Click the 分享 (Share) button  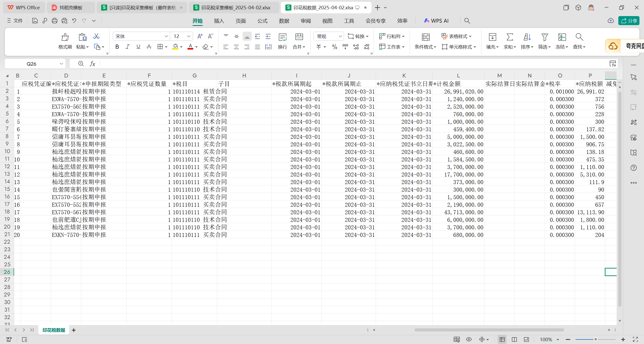click(x=629, y=21)
